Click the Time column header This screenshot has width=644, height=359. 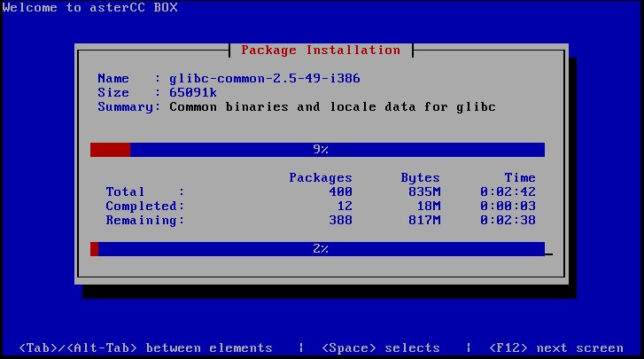click(x=520, y=178)
